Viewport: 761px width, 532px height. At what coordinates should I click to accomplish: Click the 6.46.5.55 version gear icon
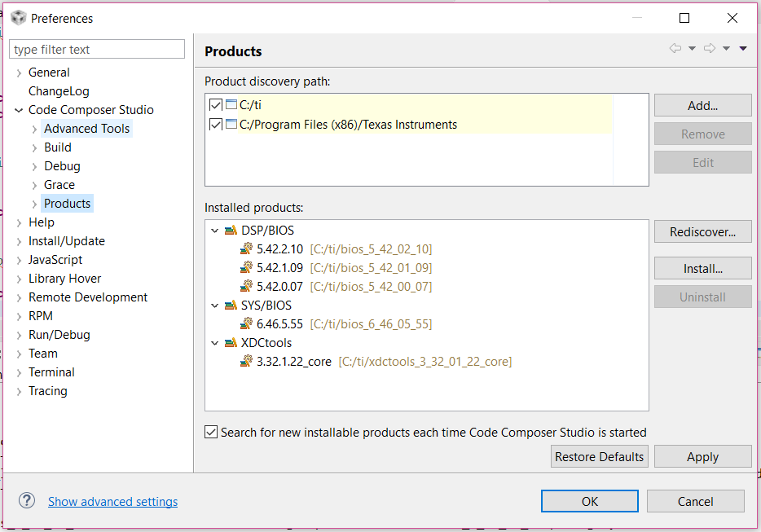coord(246,324)
